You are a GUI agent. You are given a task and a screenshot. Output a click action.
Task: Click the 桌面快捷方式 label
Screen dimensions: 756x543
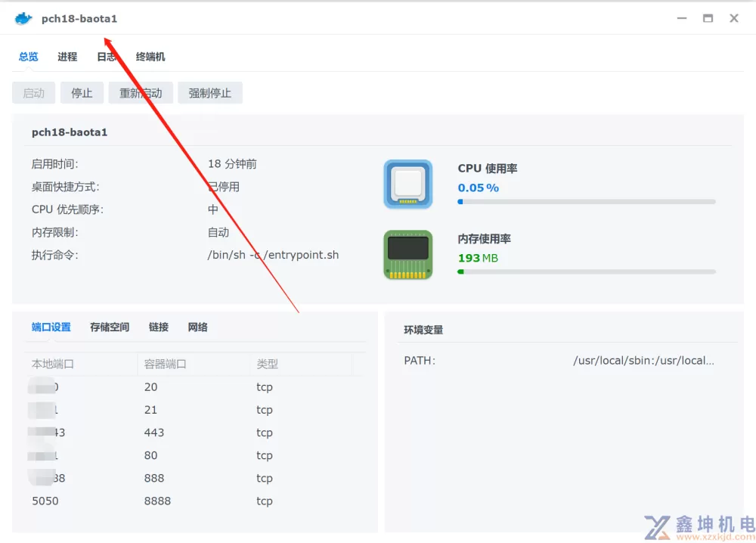tap(66, 187)
